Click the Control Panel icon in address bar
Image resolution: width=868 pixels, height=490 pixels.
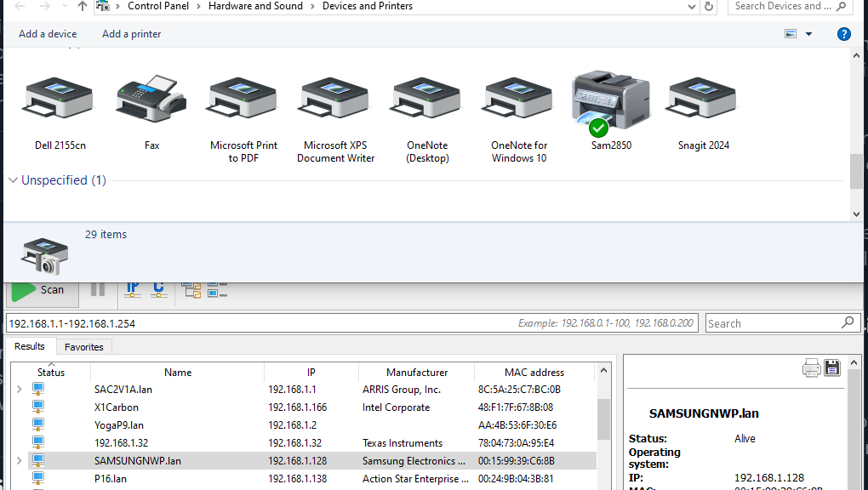point(103,6)
